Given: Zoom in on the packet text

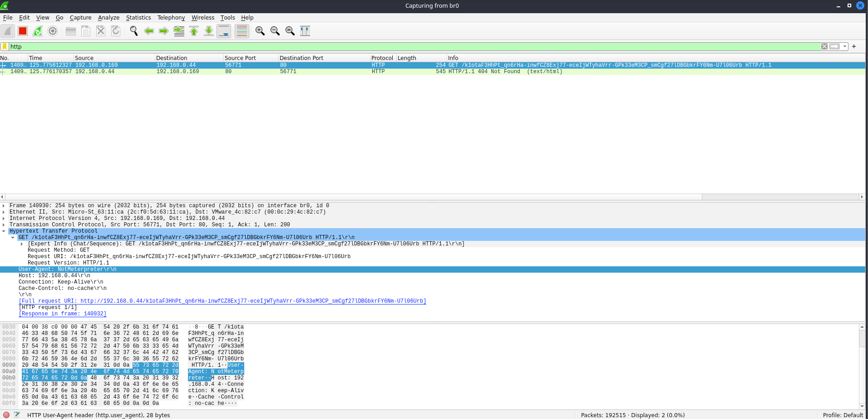Looking at the screenshot, I should click(x=260, y=31).
